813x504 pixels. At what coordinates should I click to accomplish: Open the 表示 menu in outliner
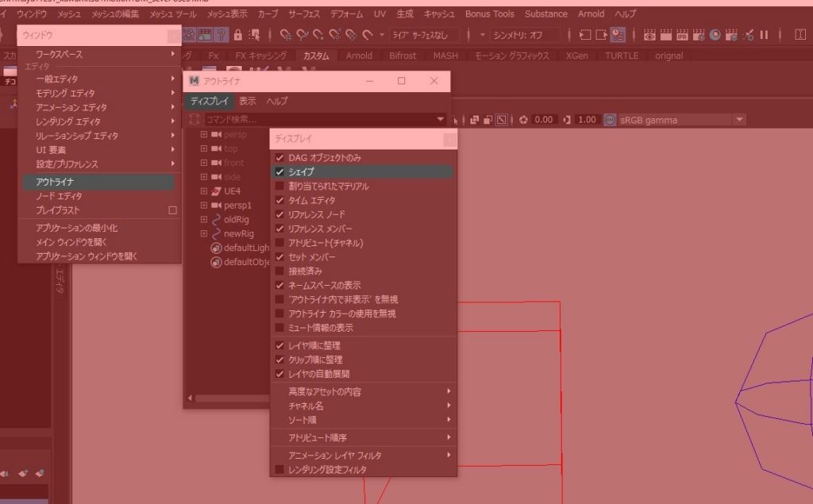tap(248, 101)
